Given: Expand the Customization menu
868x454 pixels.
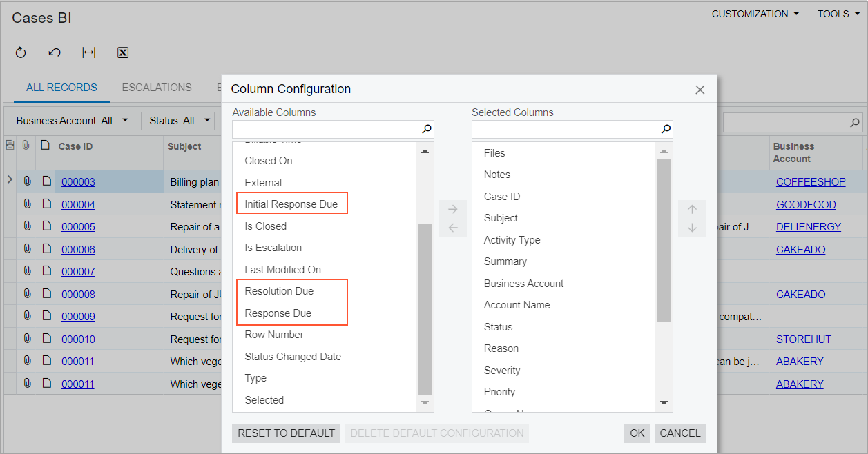Looking at the screenshot, I should [x=755, y=14].
